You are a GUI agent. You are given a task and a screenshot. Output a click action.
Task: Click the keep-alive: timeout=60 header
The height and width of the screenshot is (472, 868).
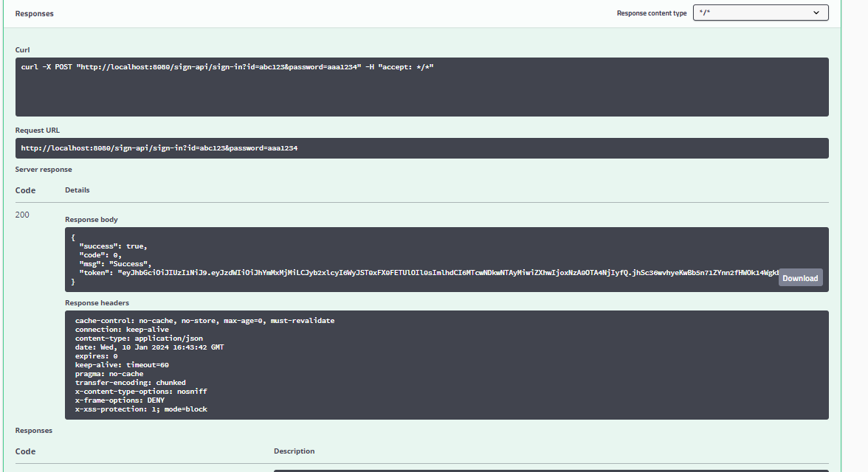pos(123,365)
